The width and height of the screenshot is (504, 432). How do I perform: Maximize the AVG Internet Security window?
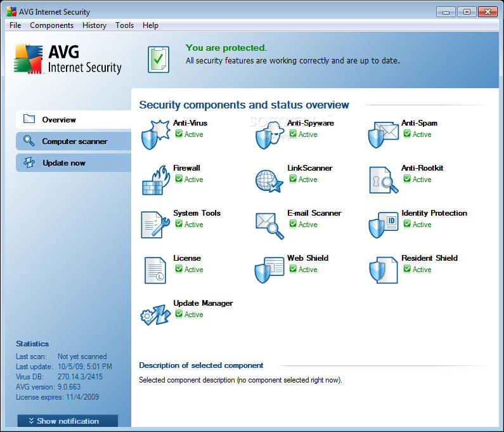pyautogui.click(x=467, y=12)
